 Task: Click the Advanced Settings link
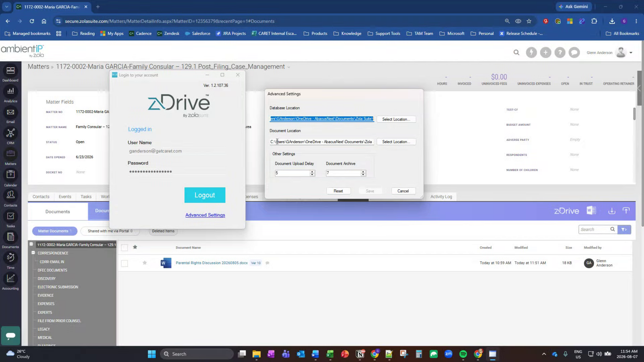[205, 215]
